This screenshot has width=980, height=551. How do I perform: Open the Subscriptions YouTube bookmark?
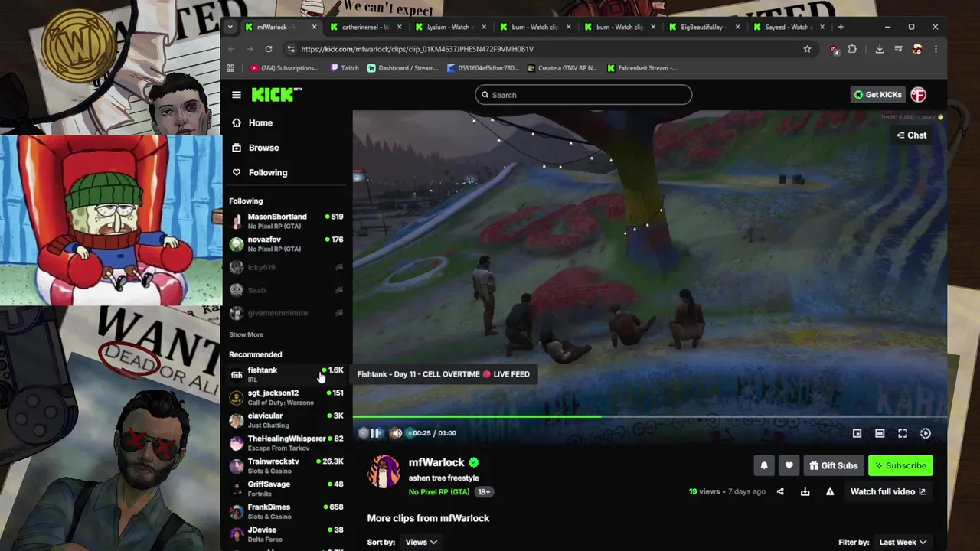pyautogui.click(x=284, y=68)
